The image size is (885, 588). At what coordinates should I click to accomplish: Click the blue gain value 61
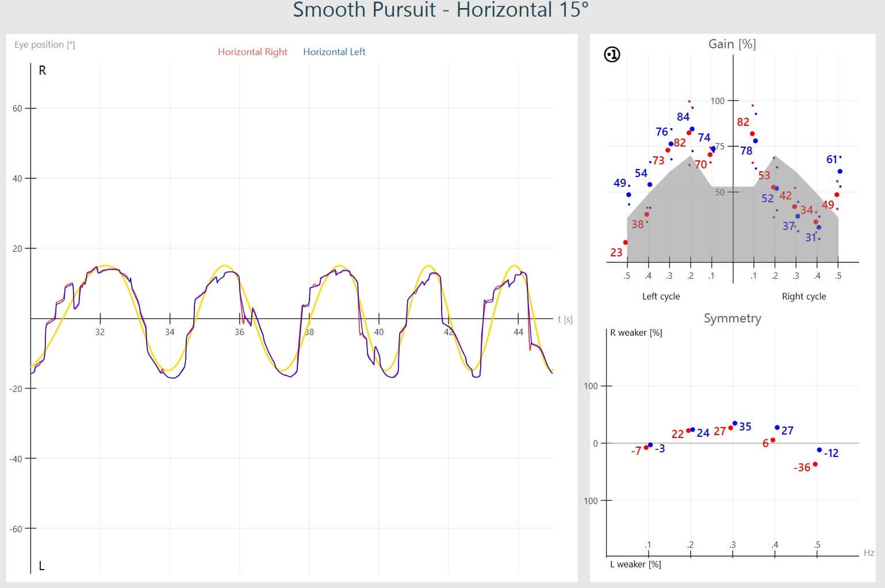(832, 160)
